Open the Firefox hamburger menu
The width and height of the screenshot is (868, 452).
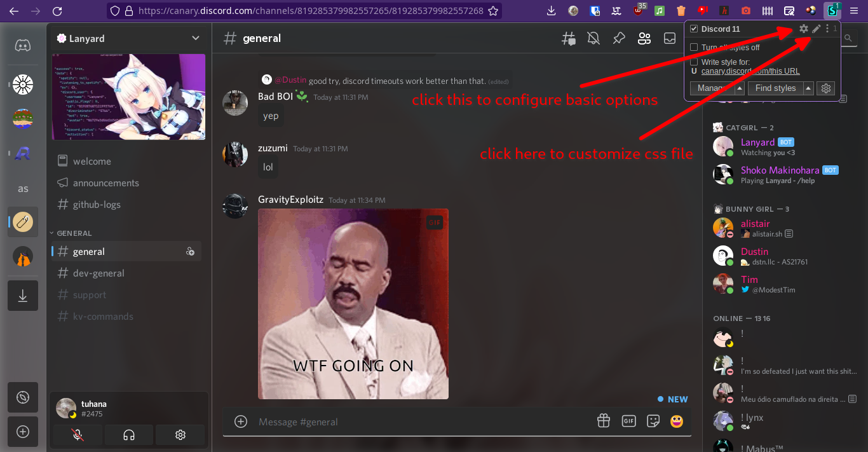tap(854, 11)
